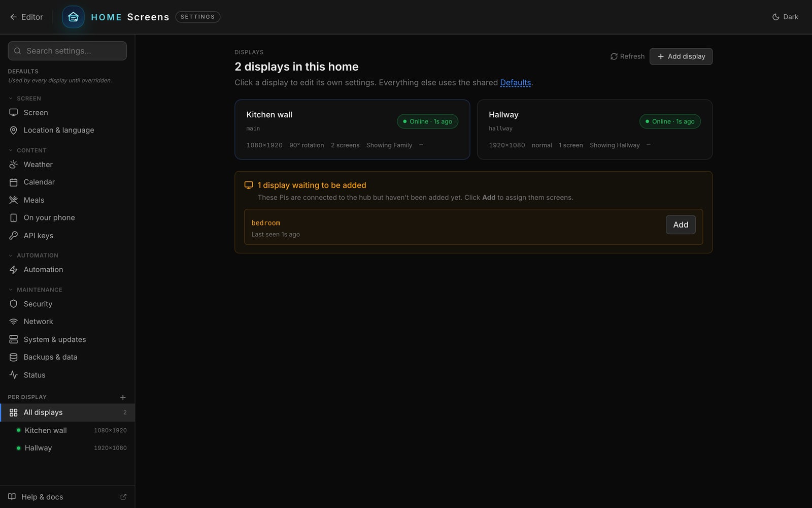The height and width of the screenshot is (508, 812).
Task: Click the Settings badge in header
Action: click(198, 17)
